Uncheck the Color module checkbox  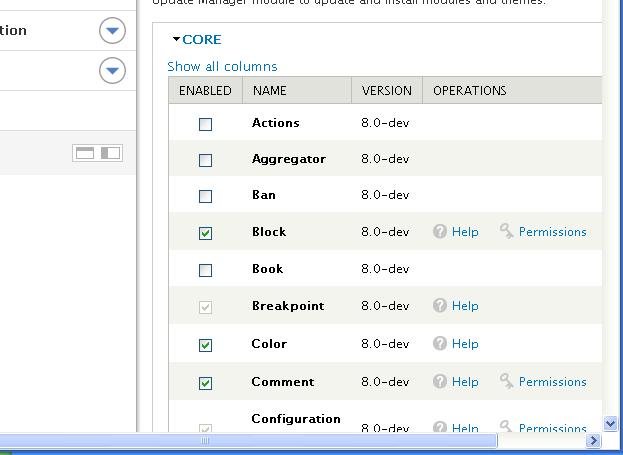pyautogui.click(x=205, y=345)
